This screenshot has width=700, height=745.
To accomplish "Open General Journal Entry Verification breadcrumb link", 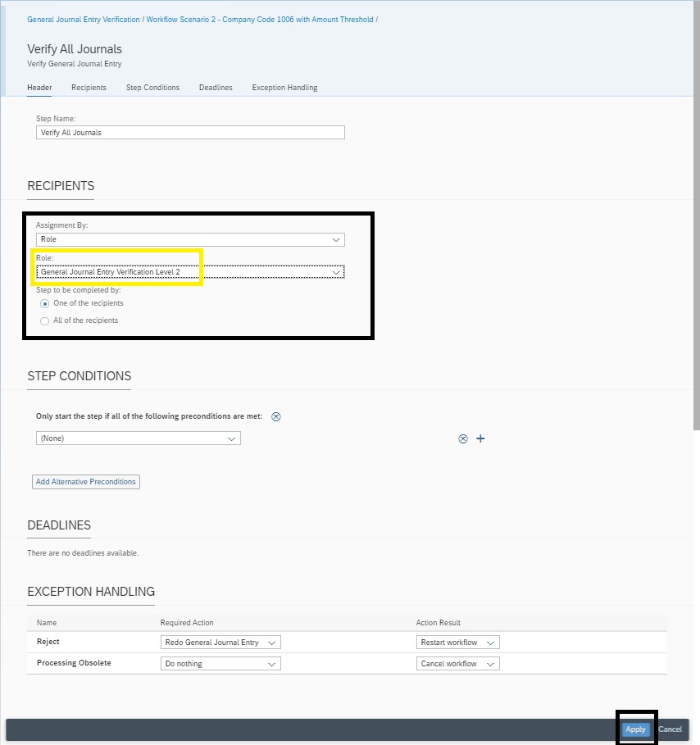I will [83, 20].
